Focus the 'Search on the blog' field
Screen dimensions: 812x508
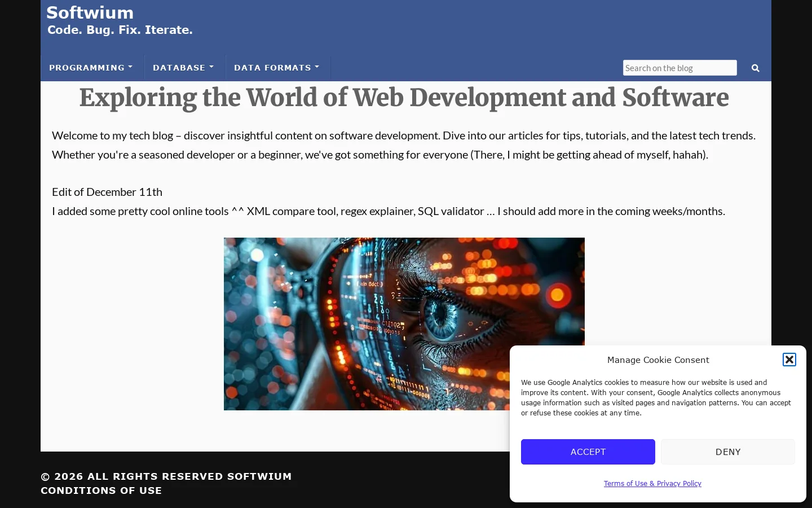click(x=680, y=68)
